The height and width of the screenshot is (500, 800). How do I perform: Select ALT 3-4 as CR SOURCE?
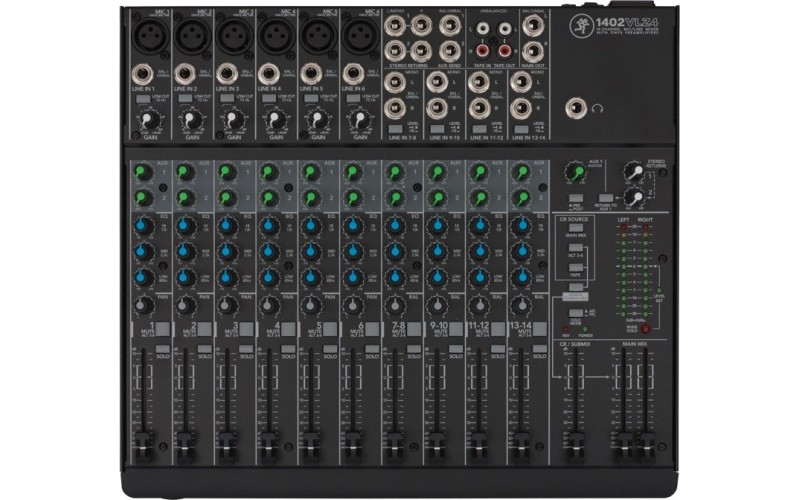[576, 248]
